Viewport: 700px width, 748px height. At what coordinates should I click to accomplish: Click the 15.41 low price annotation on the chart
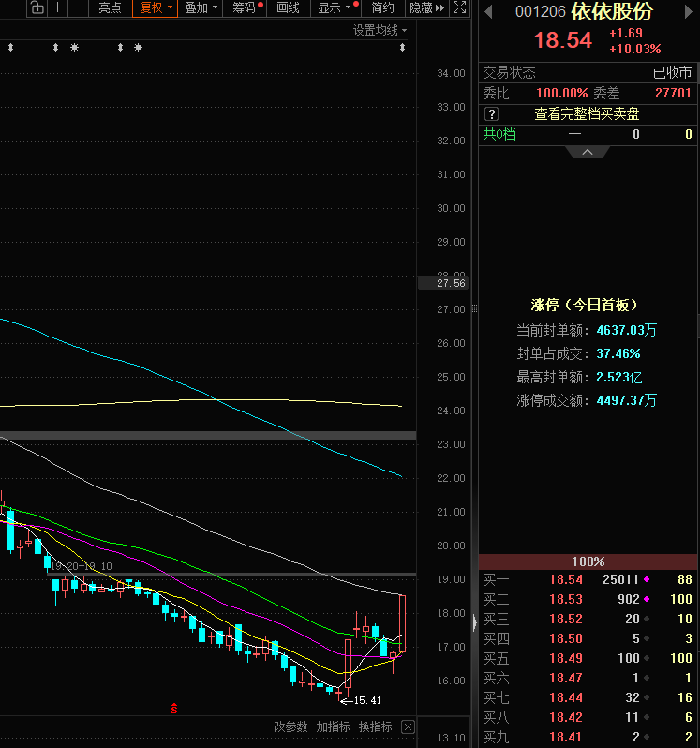(x=367, y=700)
